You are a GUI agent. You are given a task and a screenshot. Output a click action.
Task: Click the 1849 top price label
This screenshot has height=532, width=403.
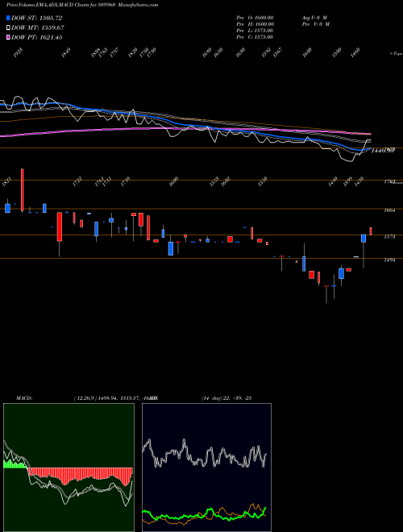pyautogui.click(x=66, y=52)
